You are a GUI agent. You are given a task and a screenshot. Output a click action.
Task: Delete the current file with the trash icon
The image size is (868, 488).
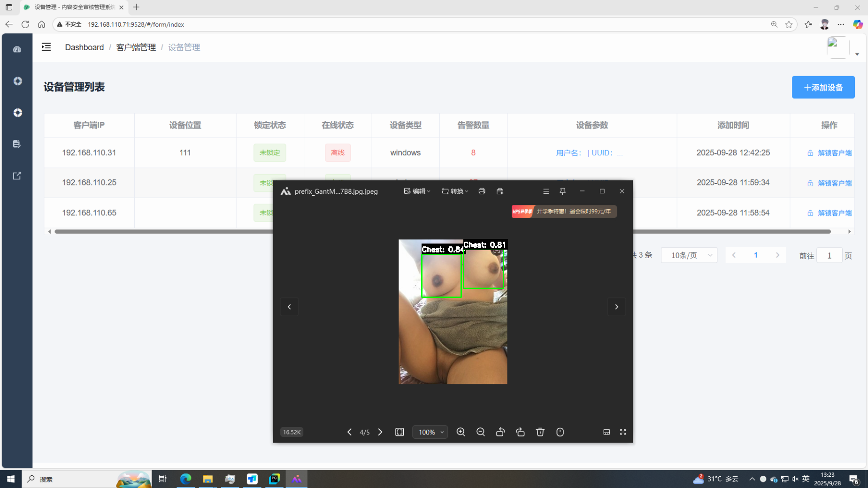[x=540, y=432]
